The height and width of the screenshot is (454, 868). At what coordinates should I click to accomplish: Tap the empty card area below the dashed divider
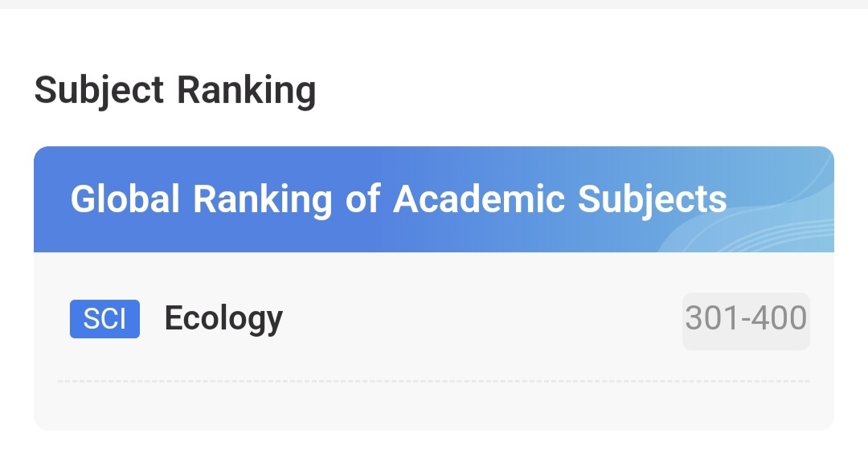click(x=434, y=407)
